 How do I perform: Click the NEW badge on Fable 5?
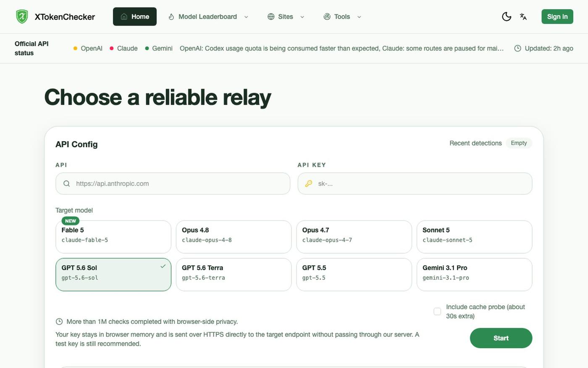pos(71,221)
